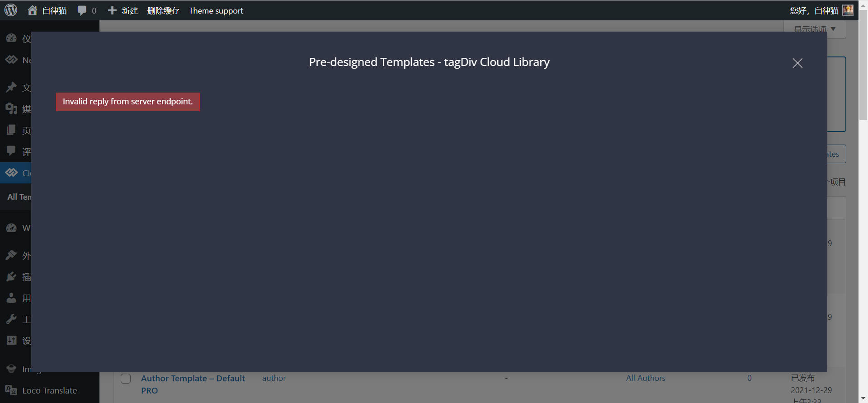This screenshot has width=868, height=403.
Task: Open the settings sliders icon in sidebar
Action: point(11,340)
